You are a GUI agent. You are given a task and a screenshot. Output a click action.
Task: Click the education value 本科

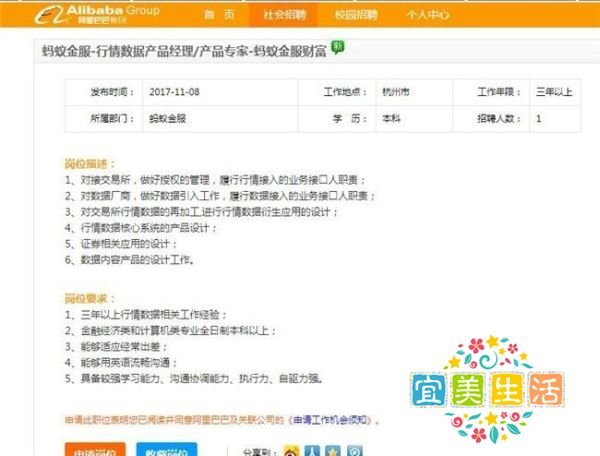(391, 119)
